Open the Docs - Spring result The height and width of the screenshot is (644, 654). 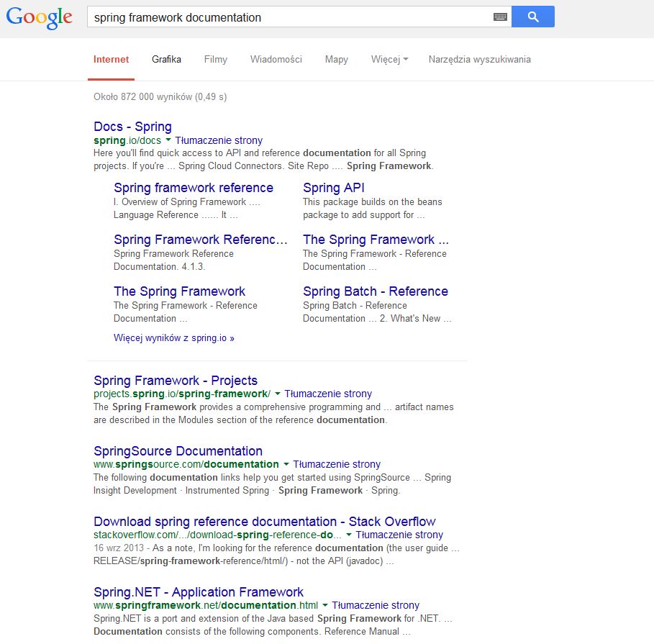(132, 127)
